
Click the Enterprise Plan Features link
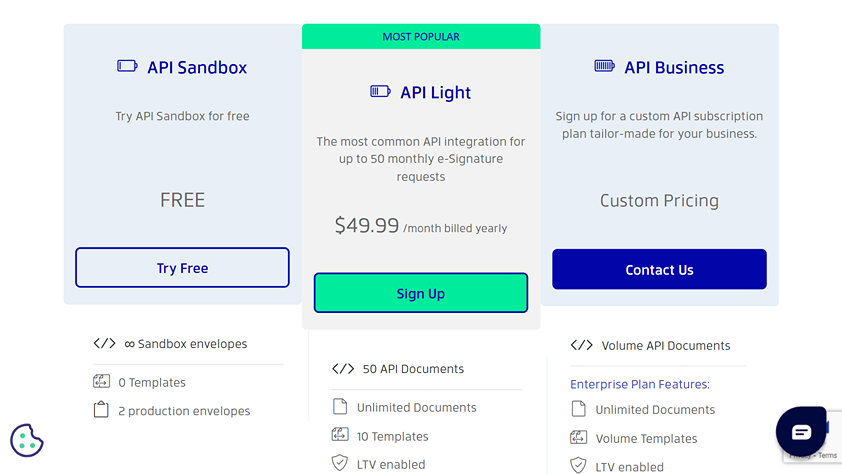pyautogui.click(x=639, y=384)
